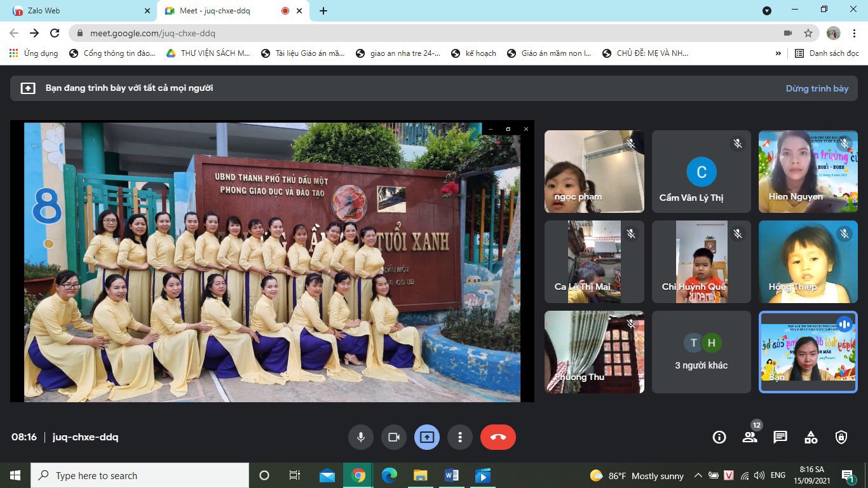Select ngoc pham video tile

coord(594,172)
